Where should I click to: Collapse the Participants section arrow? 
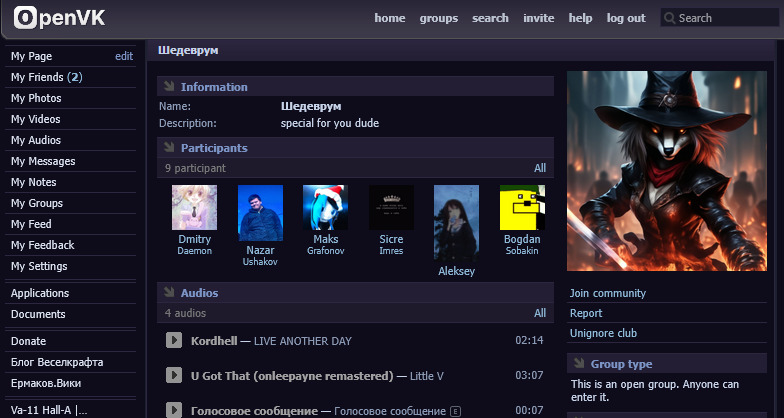coord(168,148)
